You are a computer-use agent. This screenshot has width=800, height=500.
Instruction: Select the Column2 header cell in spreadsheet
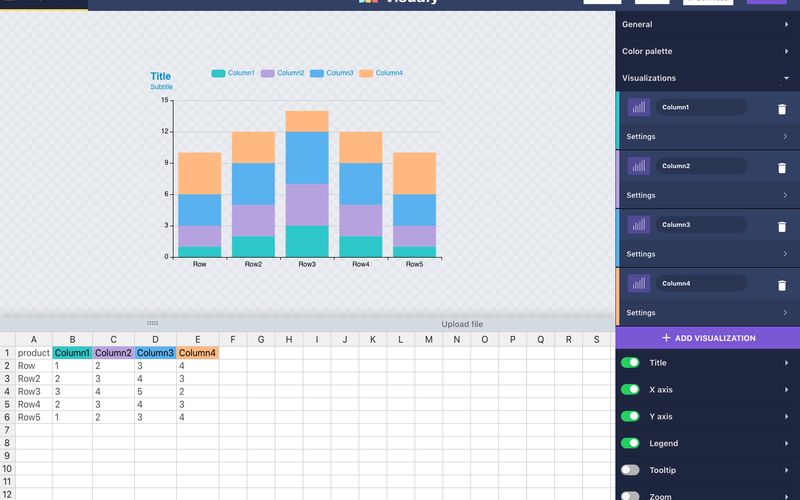click(113, 353)
